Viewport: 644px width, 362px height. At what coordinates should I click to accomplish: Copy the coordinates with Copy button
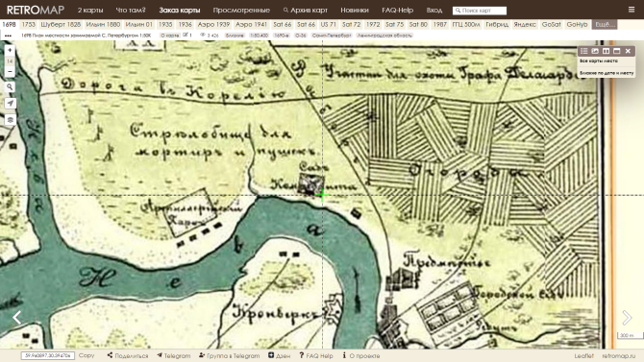87,355
